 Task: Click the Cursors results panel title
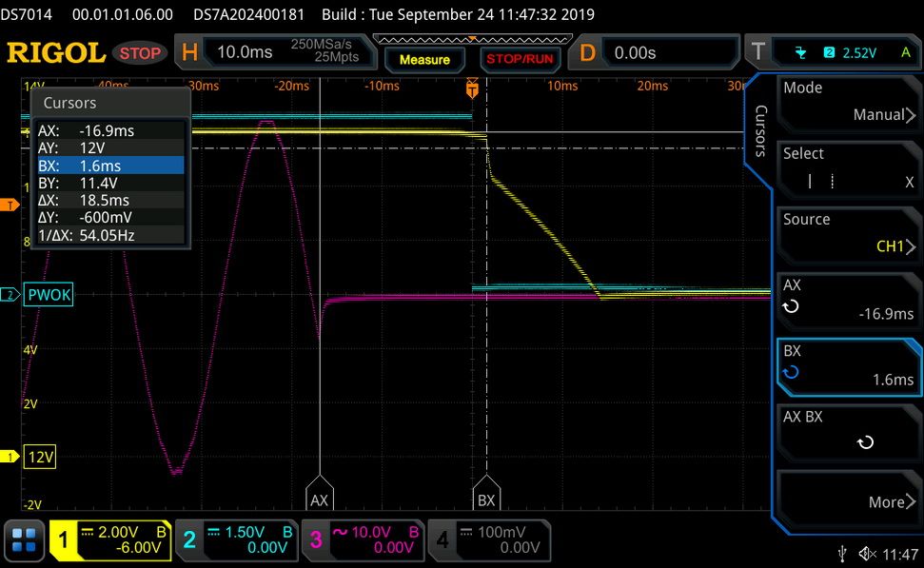(x=69, y=103)
